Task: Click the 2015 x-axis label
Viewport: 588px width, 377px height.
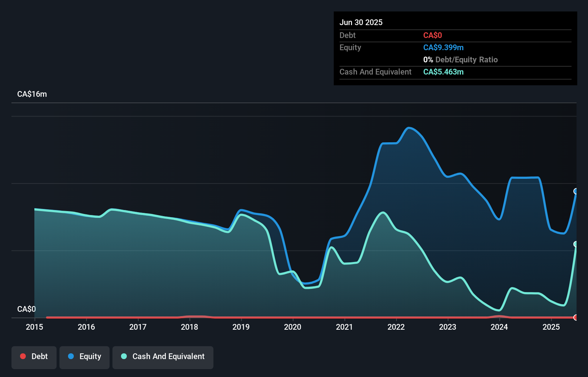Action: point(34,327)
